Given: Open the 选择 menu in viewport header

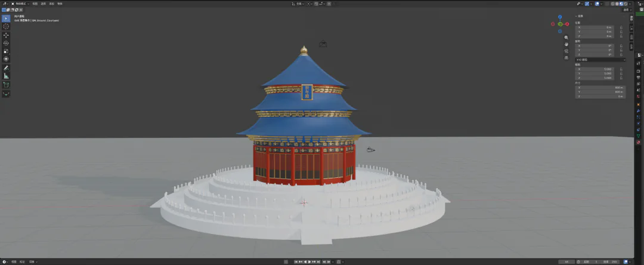Looking at the screenshot, I should [43, 4].
